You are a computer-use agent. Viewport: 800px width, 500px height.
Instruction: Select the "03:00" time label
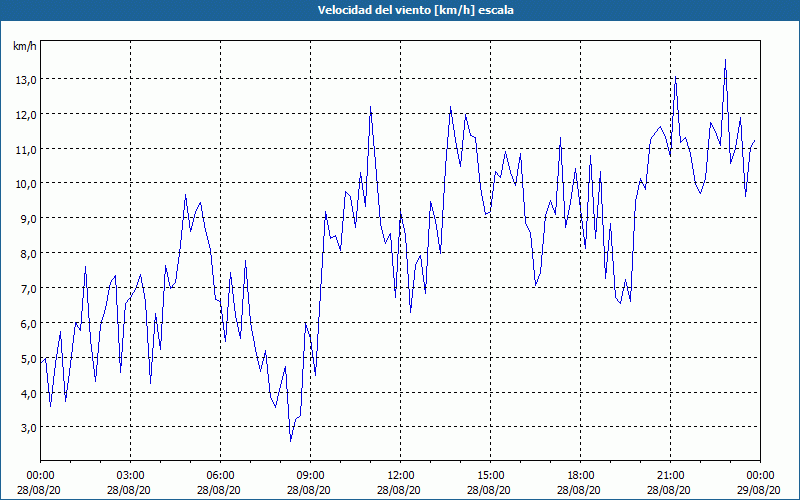(x=131, y=476)
